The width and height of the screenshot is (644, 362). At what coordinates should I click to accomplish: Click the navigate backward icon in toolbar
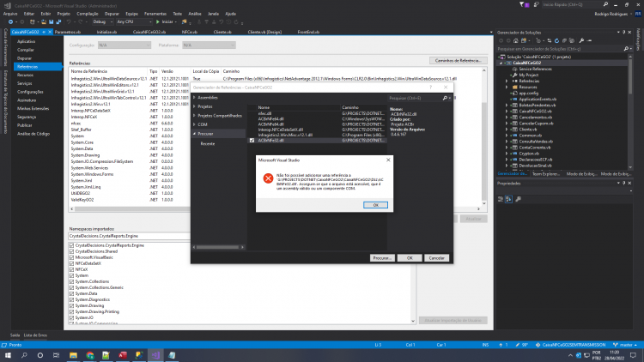[x=10, y=21]
